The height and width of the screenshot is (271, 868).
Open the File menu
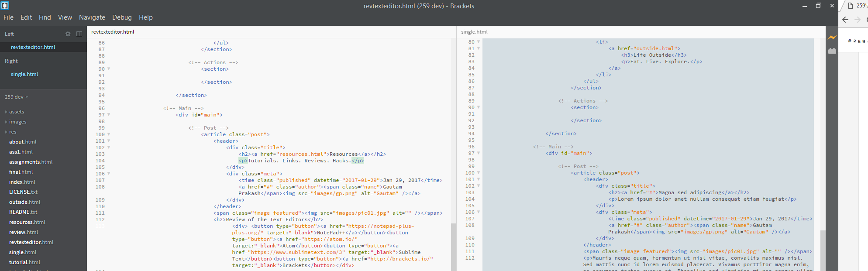8,17
